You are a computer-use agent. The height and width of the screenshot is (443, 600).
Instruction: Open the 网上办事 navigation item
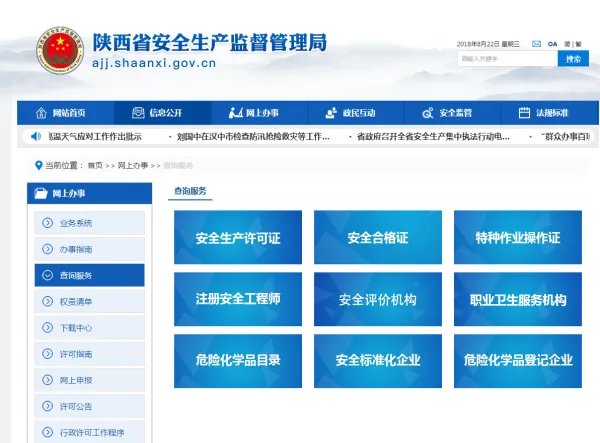point(259,113)
